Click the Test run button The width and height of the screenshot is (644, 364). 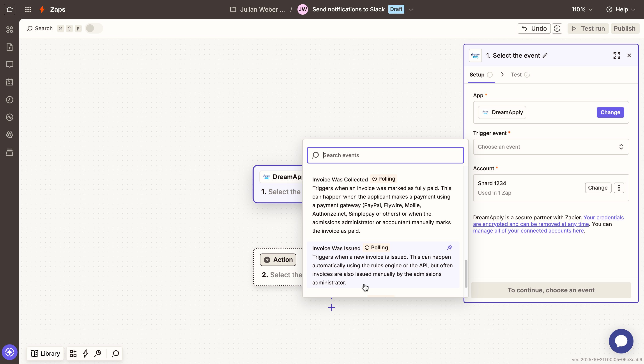[x=588, y=28]
